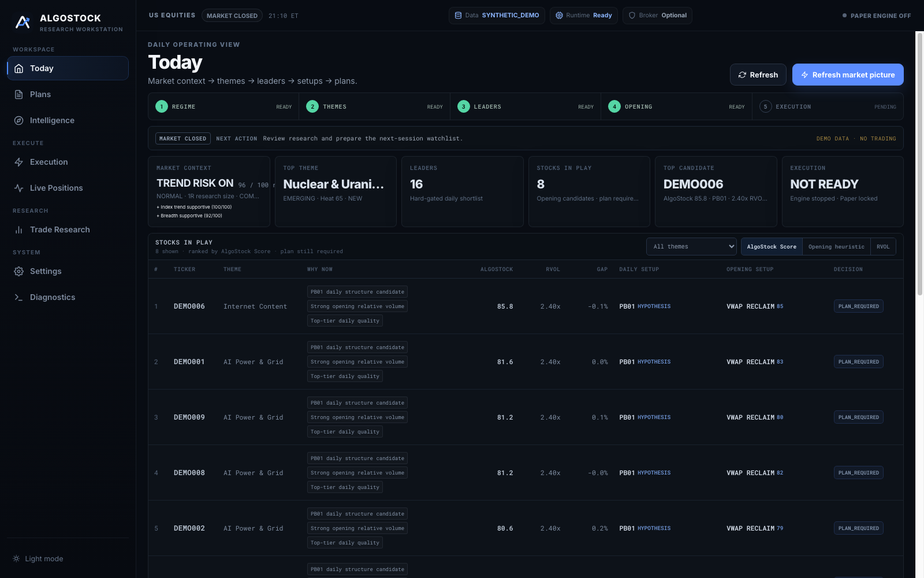This screenshot has width=924, height=578.
Task: Click ticker DEMO009
Action: point(189,418)
